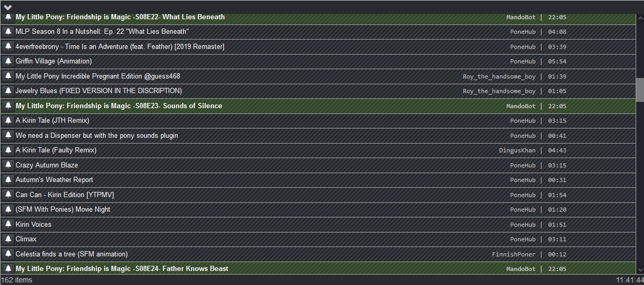Click the playlist scrollbar thumb
The width and height of the screenshot is (644, 285).
click(640, 89)
